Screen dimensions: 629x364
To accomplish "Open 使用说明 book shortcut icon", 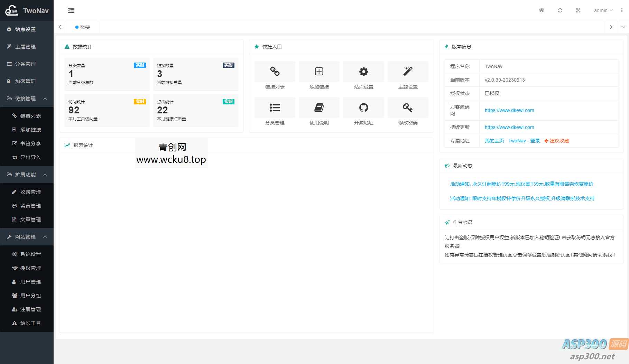I will click(x=319, y=108).
